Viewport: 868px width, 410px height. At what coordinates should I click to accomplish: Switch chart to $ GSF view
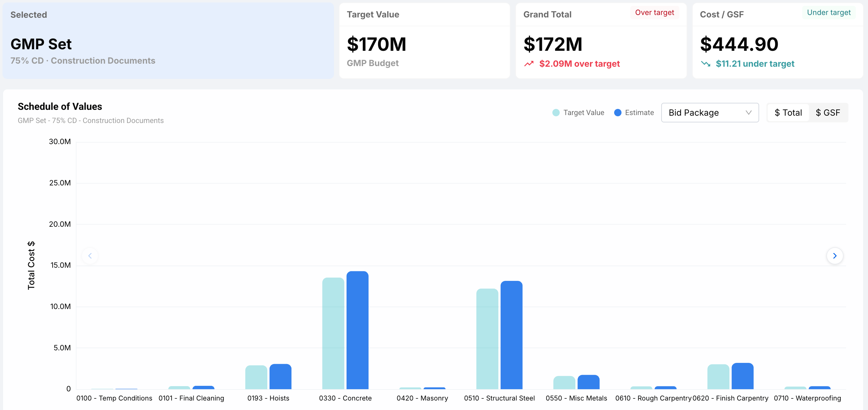(x=828, y=113)
